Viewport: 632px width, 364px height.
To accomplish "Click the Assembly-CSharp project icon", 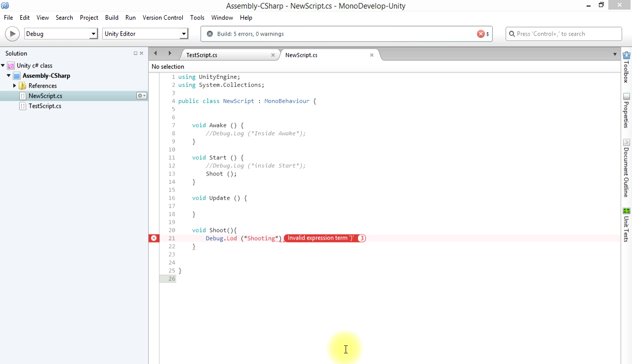I will point(16,75).
